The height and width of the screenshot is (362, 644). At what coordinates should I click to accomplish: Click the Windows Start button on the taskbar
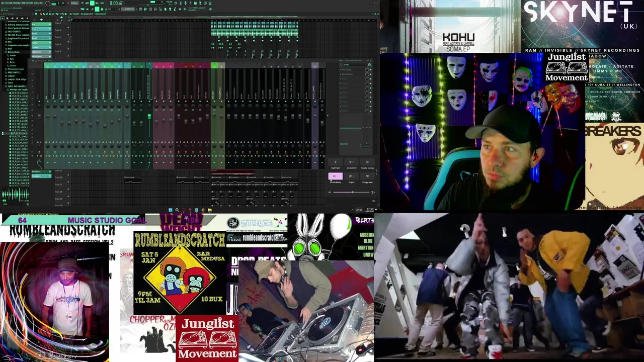(x=171, y=210)
